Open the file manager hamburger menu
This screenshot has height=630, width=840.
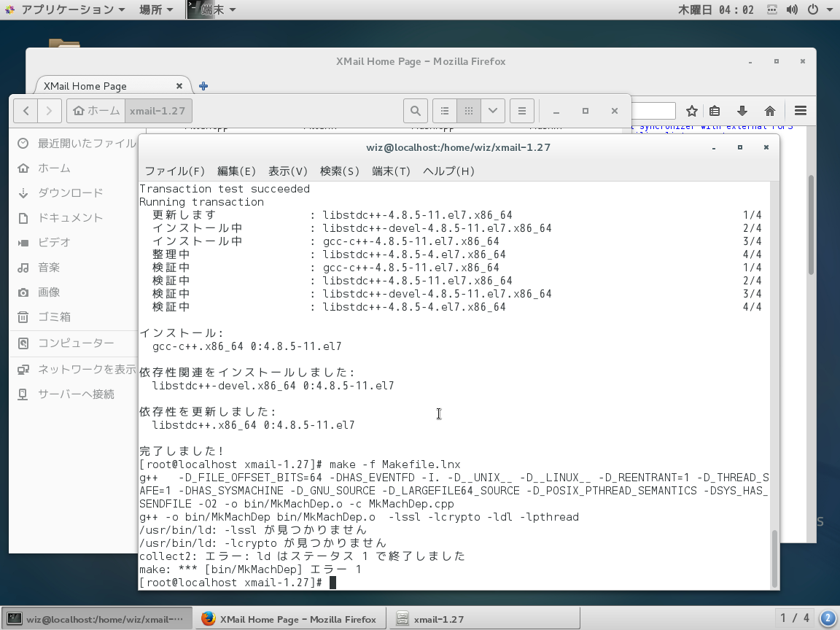[522, 111]
